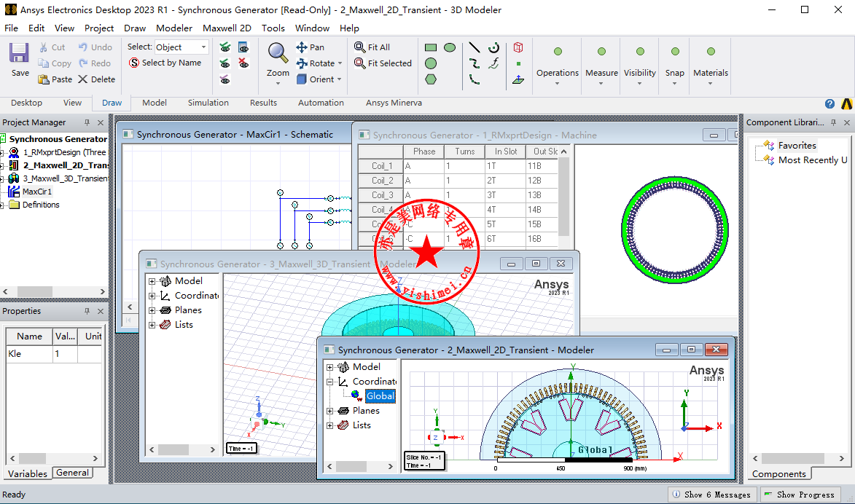855x504 pixels.
Task: Pin the Project Manager panel
Action: pos(87,122)
